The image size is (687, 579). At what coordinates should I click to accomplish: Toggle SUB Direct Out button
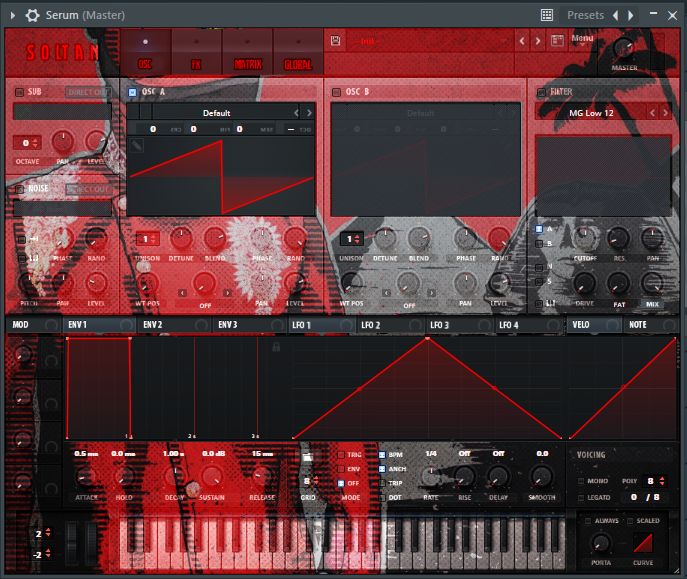pyautogui.click(x=89, y=92)
